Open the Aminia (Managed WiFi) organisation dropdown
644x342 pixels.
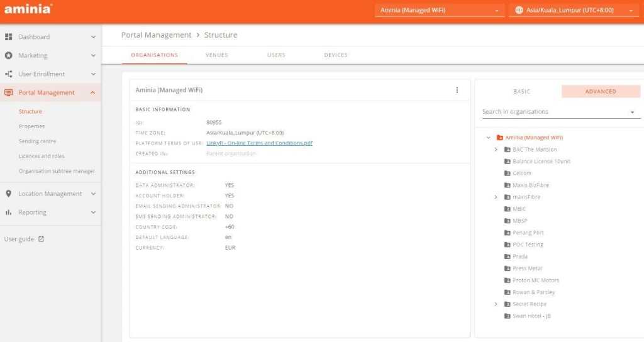click(x=439, y=10)
